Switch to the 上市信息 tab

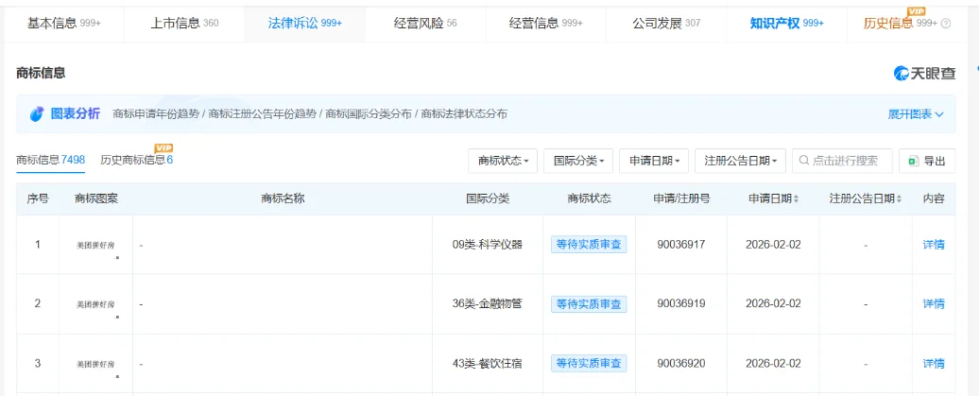pos(184,24)
